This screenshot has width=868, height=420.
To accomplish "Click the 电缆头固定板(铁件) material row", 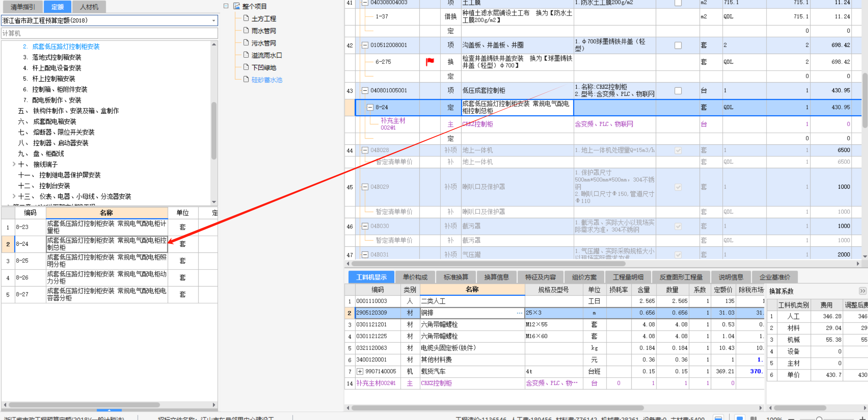I will pos(554,348).
